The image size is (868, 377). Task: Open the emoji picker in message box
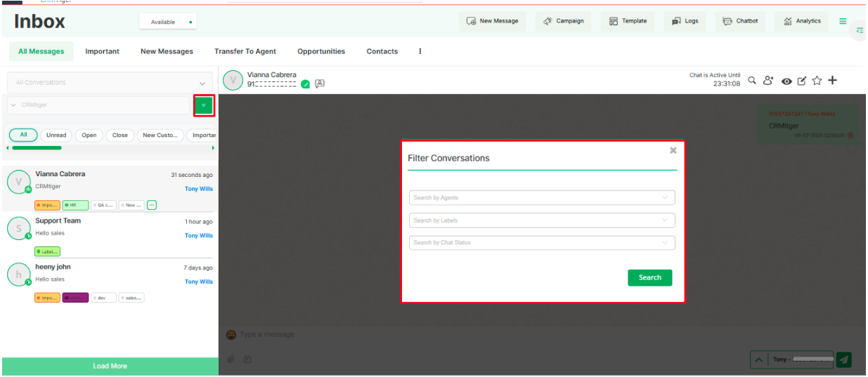tap(231, 335)
